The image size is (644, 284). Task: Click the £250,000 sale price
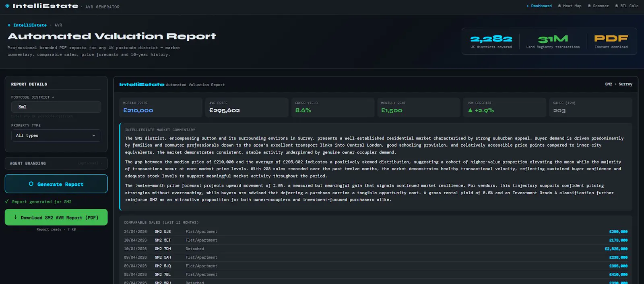click(618, 232)
